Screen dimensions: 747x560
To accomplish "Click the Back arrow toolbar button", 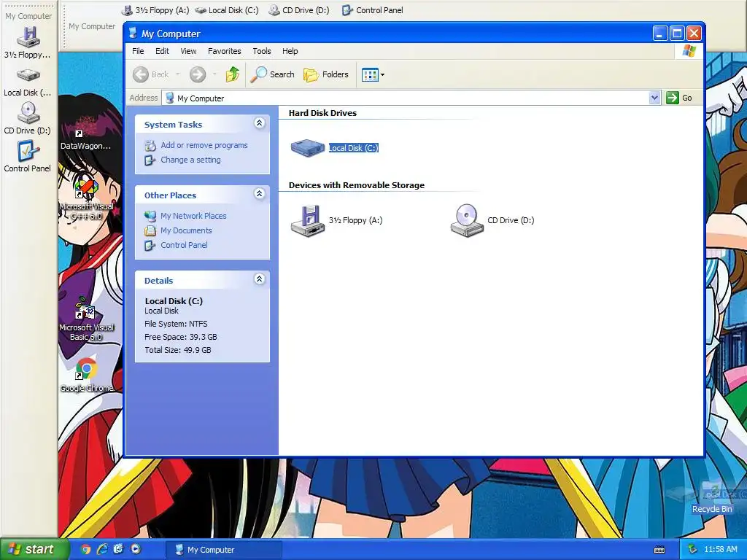I will [151, 74].
